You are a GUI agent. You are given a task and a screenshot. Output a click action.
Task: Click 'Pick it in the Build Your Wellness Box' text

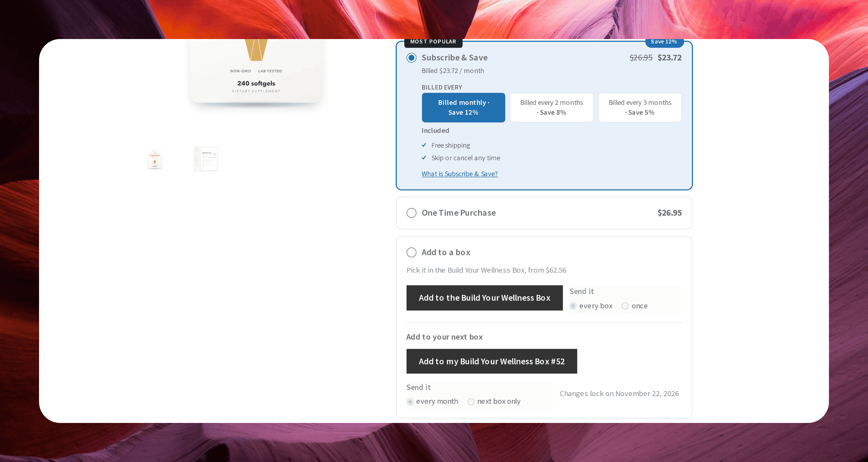coord(486,270)
